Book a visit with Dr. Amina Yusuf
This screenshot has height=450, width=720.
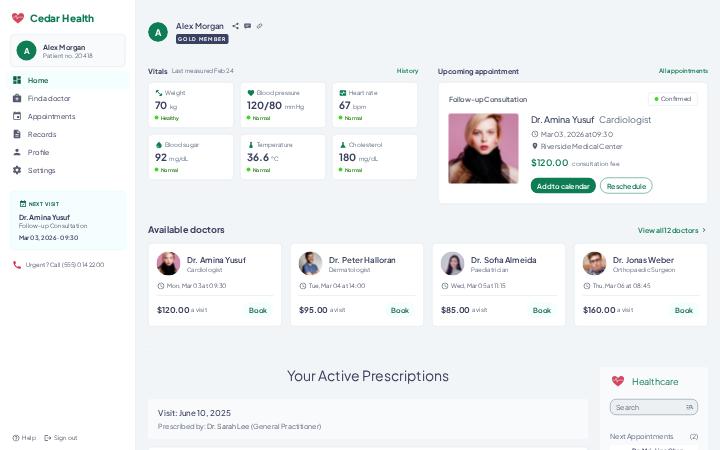click(x=258, y=310)
